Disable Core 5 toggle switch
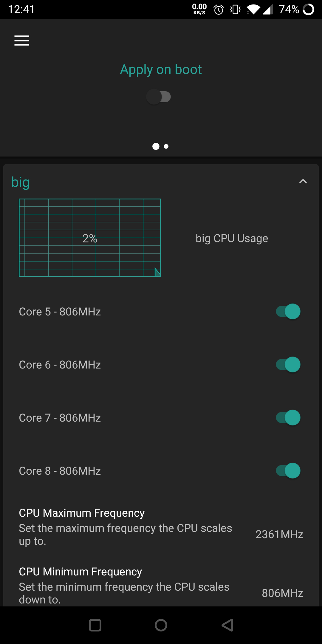Viewport: 322px width, 644px height. point(288,312)
